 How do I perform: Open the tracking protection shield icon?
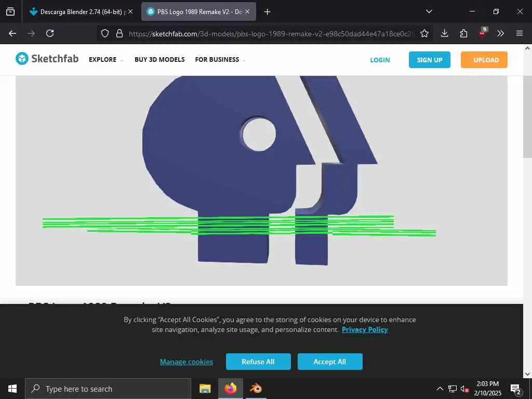coord(105,33)
